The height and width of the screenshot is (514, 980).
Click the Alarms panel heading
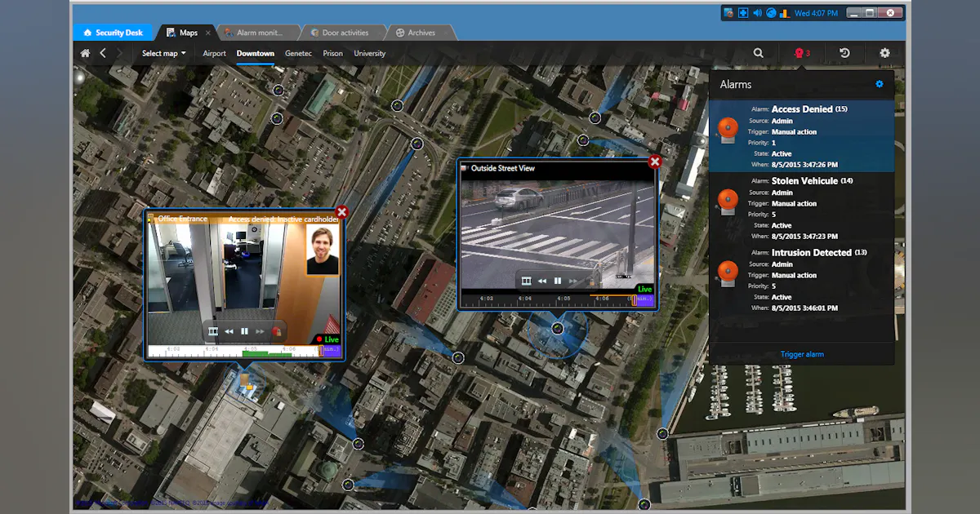pyautogui.click(x=736, y=84)
